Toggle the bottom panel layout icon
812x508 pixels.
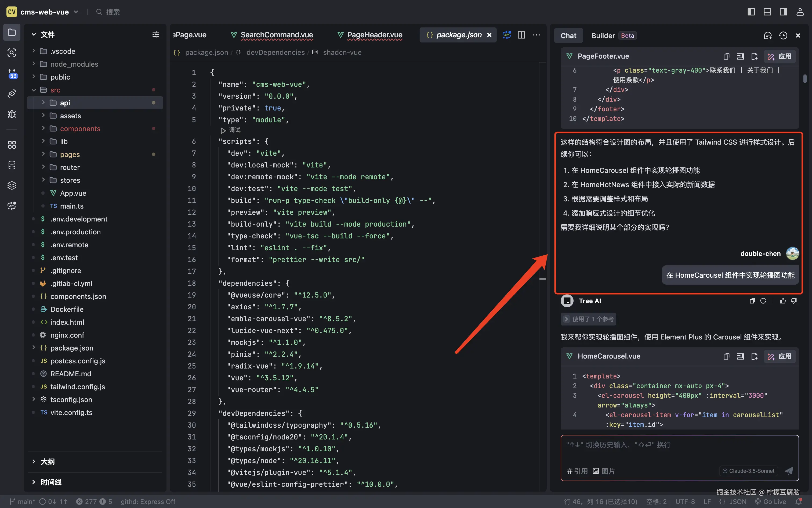click(x=767, y=12)
